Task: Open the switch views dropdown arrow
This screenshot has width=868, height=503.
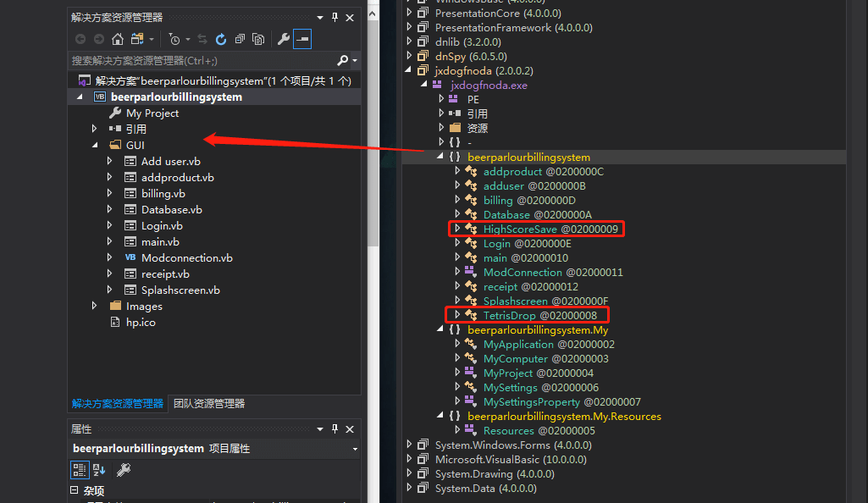Action: (x=151, y=39)
